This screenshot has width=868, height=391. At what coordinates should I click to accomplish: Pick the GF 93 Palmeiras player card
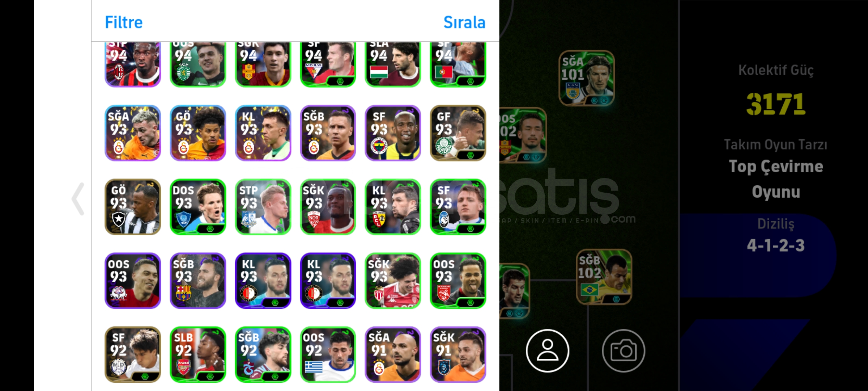coord(458,133)
